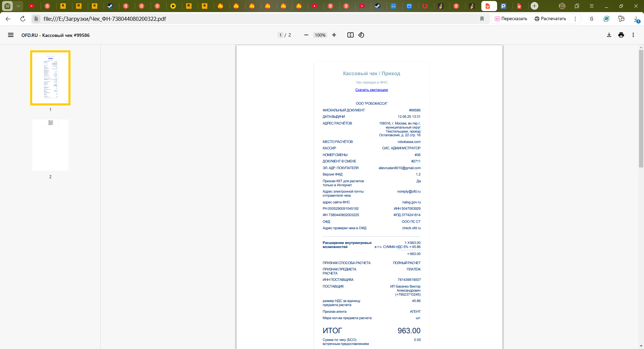Click the Распечатать button
The height and width of the screenshot is (349, 644).
tap(550, 19)
